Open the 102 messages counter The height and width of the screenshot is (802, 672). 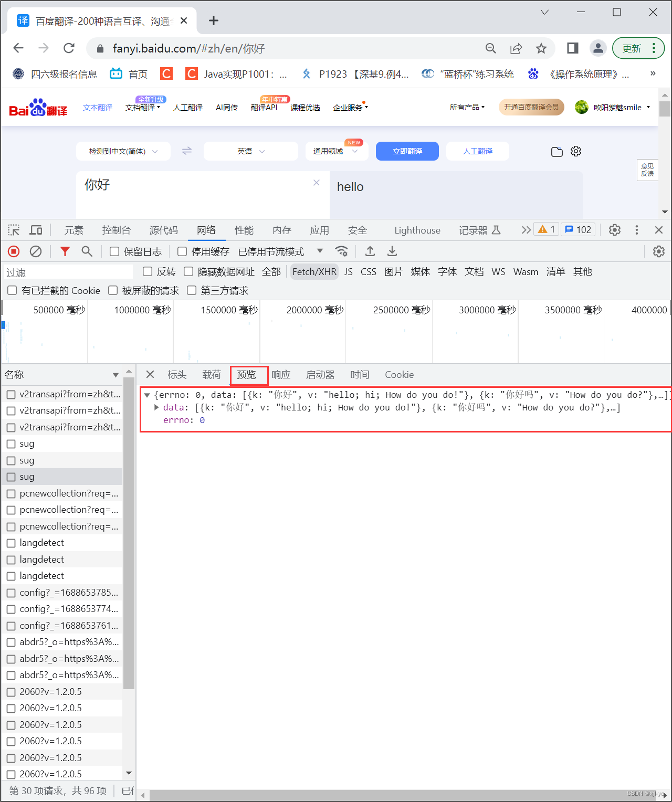tap(578, 229)
